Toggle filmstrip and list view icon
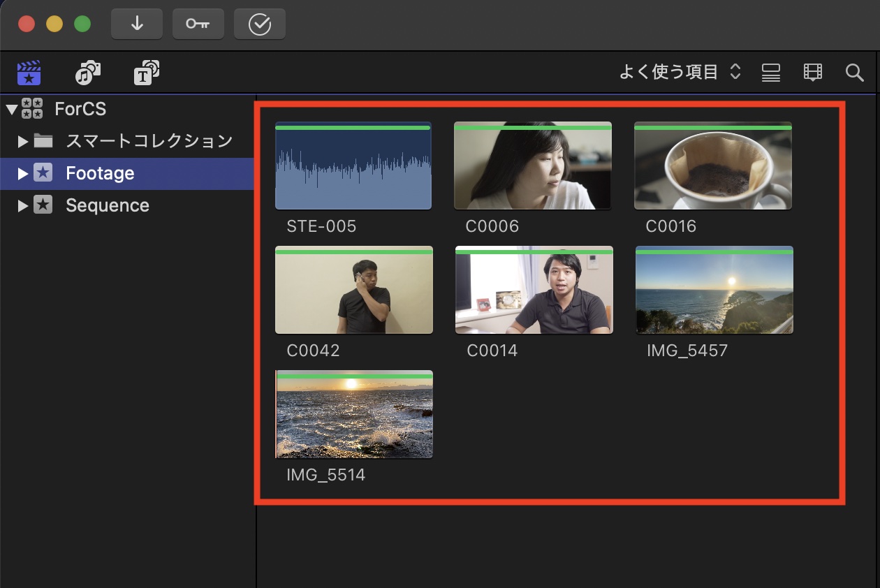Image resolution: width=880 pixels, height=588 pixels. coord(771,73)
